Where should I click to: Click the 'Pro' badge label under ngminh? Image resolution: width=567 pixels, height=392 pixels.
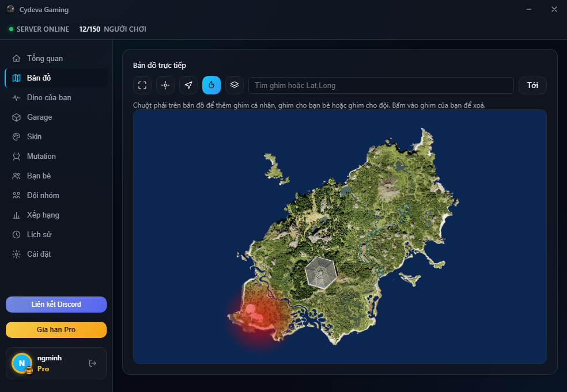coord(43,369)
